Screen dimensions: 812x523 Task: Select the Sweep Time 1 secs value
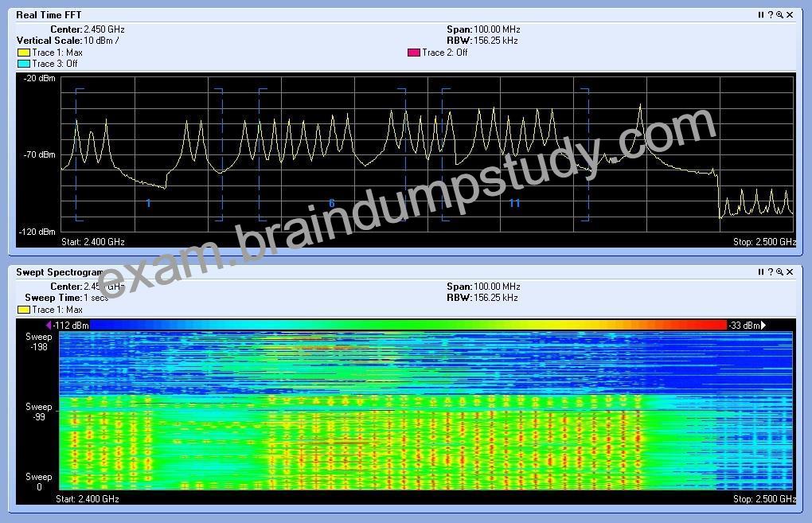[x=96, y=298]
